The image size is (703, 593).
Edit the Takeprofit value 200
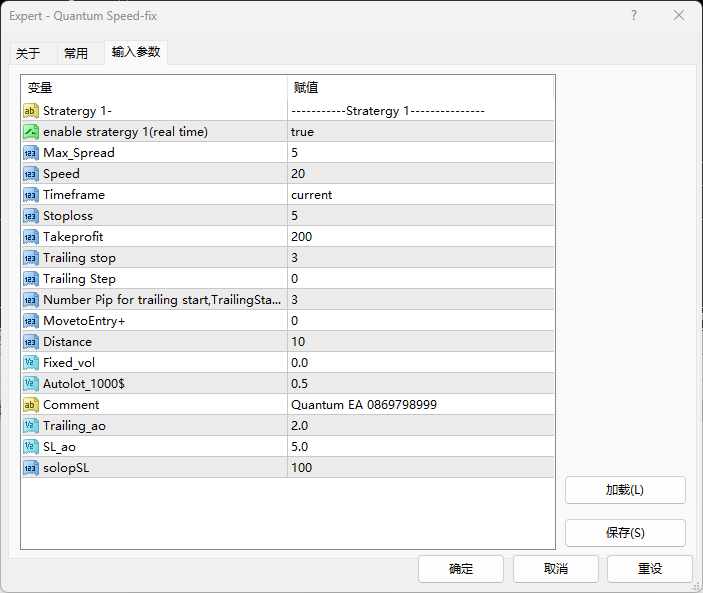[x=421, y=237]
